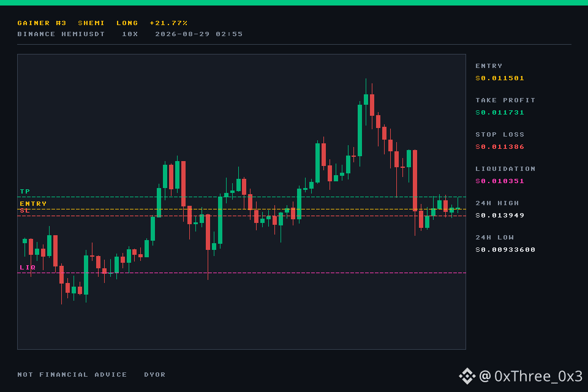Click the 24H high value $0.013949

point(500,216)
